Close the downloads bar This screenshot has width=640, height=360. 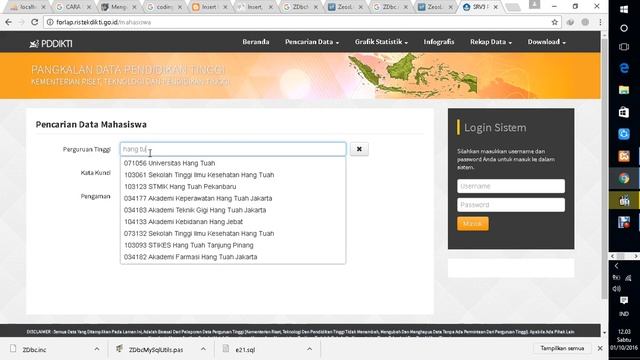[x=600, y=348]
